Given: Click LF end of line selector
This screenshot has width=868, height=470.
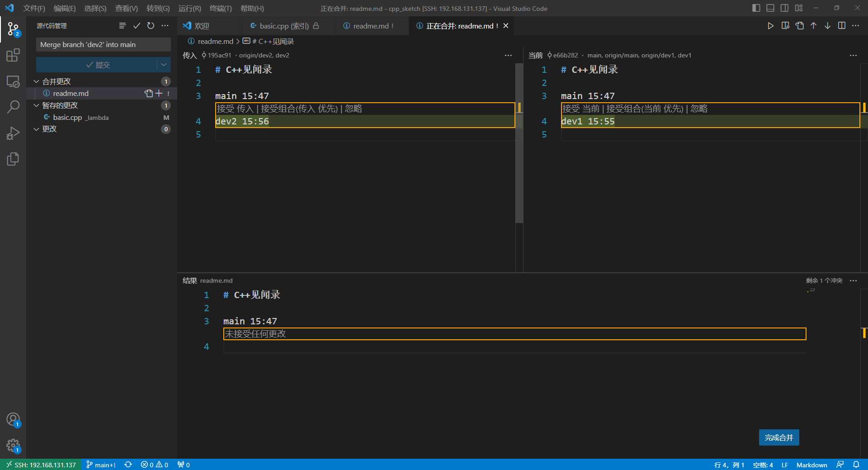Looking at the screenshot, I should [x=785, y=465].
